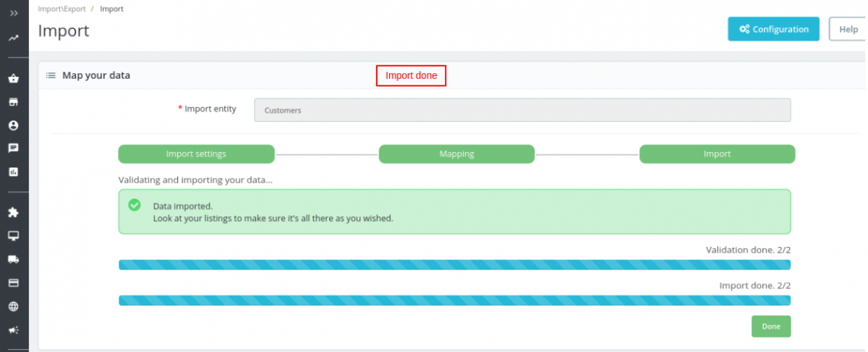Click the green checkmark success icon

135,205
